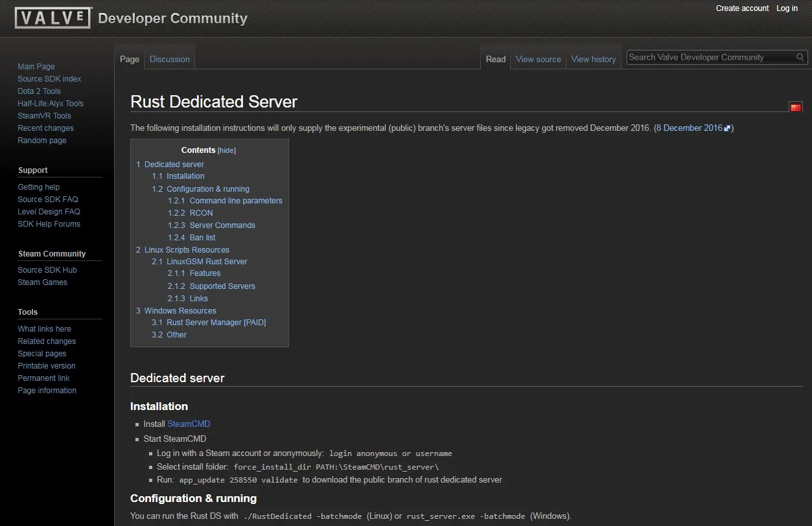Click What links here
The height and width of the screenshot is (526, 812).
pos(44,329)
